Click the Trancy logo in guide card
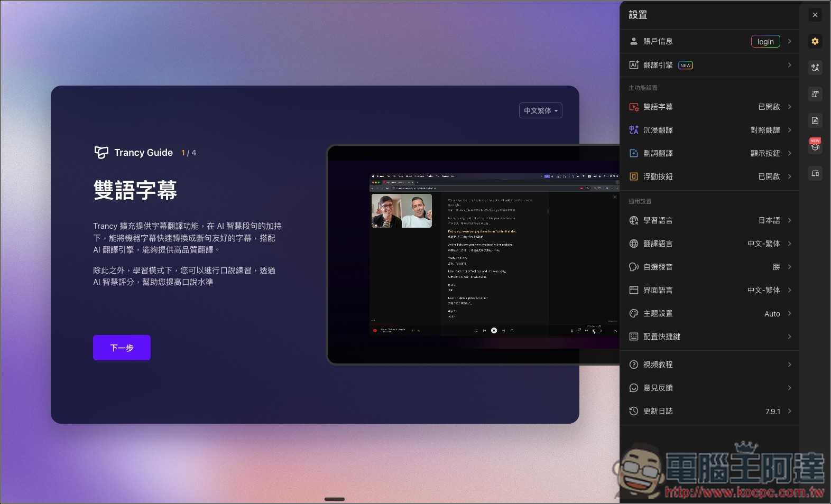This screenshot has width=831, height=504. point(101,153)
